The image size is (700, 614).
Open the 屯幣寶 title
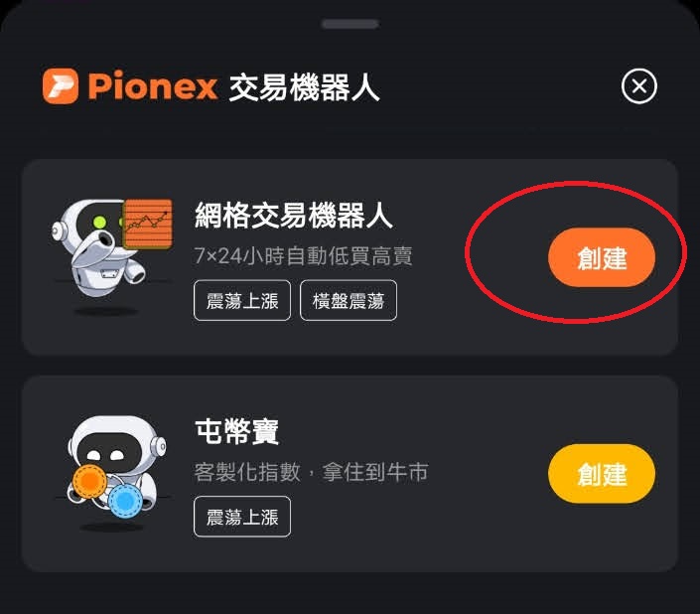point(237,431)
